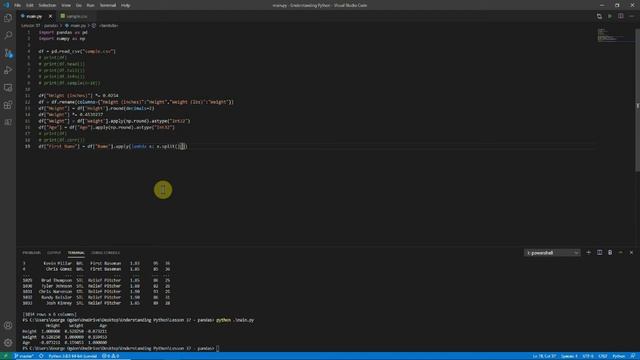Image resolution: width=640 pixels, height=360 pixels.
Task: Click the line 4 read_csv statement
Action: (77, 51)
